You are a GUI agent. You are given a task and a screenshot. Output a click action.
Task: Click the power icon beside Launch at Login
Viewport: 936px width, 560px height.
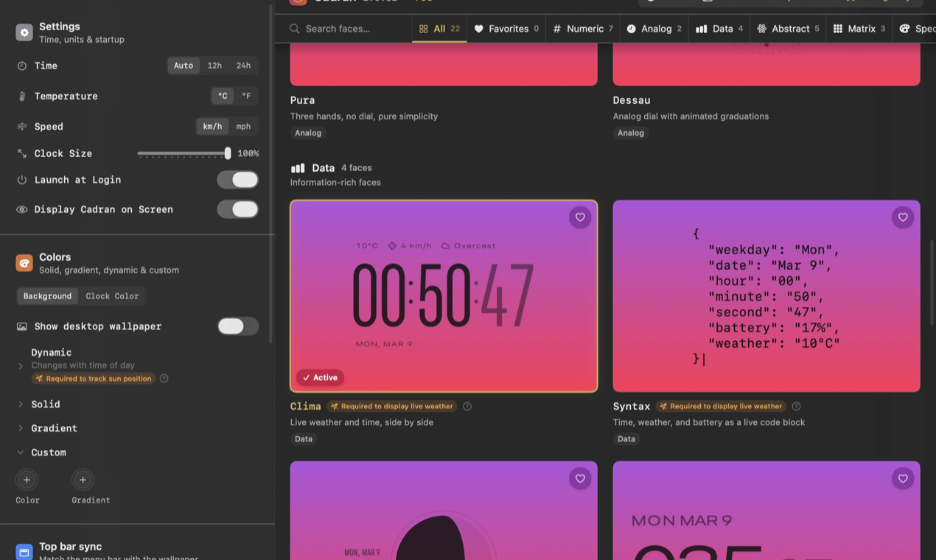(x=22, y=180)
